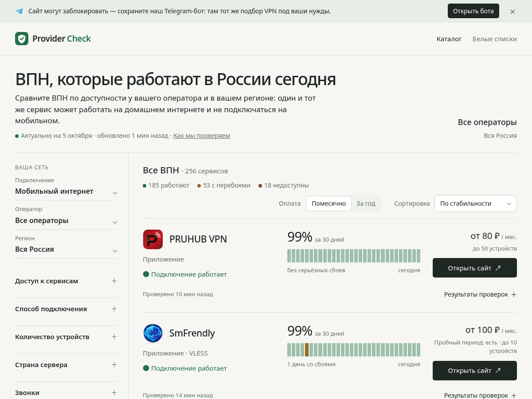
Task: Click the 256 сервисов count
Action: [207, 171]
